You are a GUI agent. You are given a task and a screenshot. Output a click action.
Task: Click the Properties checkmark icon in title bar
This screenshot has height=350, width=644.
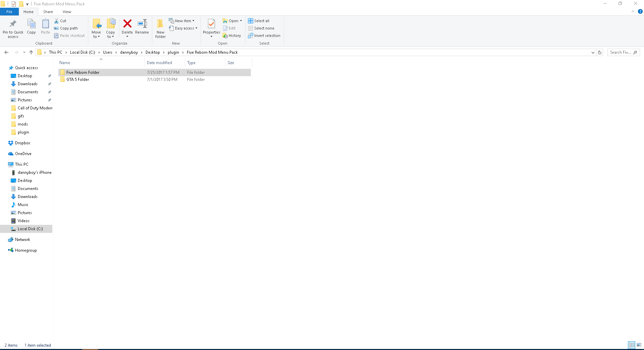point(14,4)
